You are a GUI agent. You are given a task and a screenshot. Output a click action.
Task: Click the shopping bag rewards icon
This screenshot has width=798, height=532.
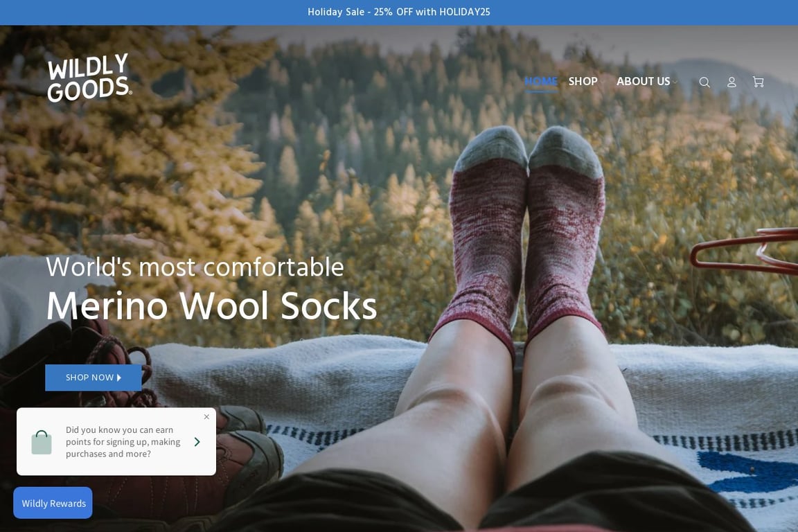[42, 442]
